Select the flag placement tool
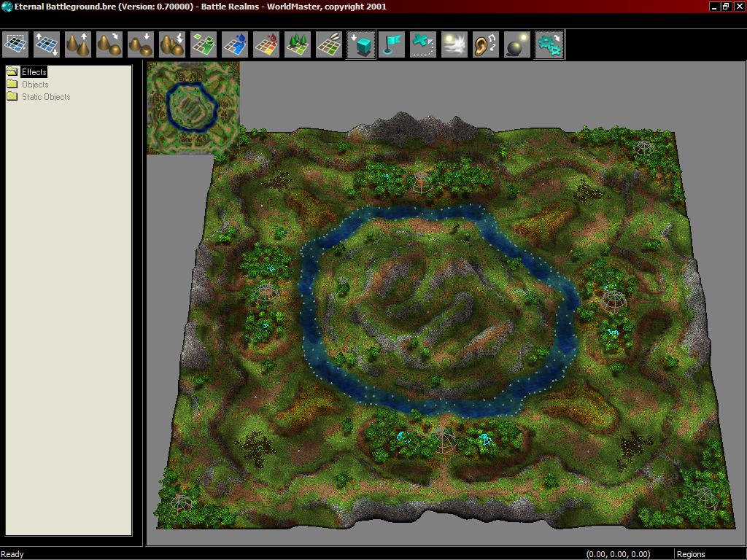This screenshot has width=747, height=560. point(392,44)
